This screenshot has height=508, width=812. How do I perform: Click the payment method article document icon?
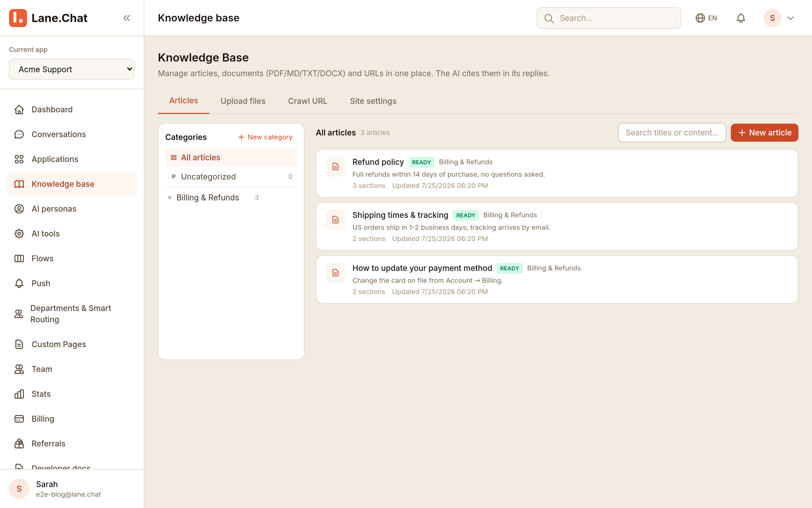click(x=335, y=273)
